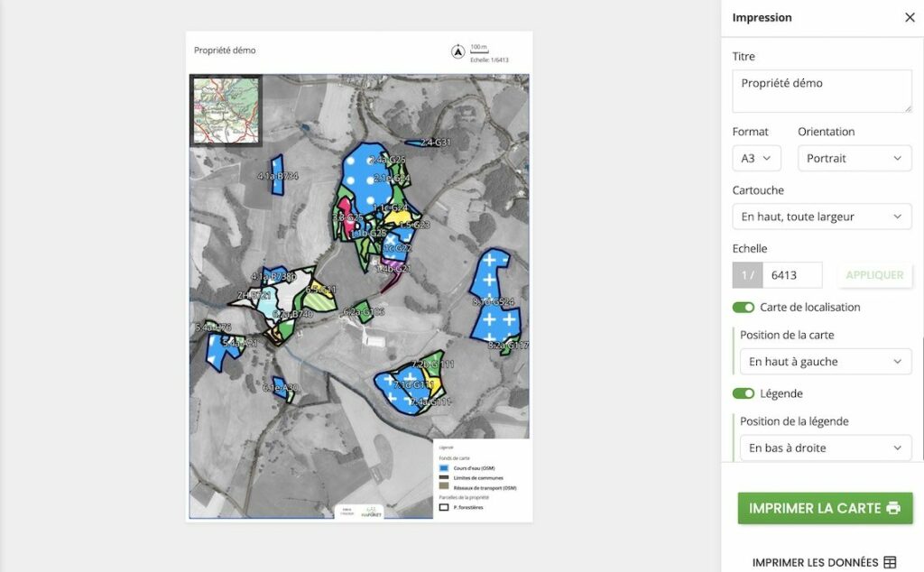This screenshot has height=572, width=924.
Task: Click the 100 m scale bar
Action: coord(479,51)
